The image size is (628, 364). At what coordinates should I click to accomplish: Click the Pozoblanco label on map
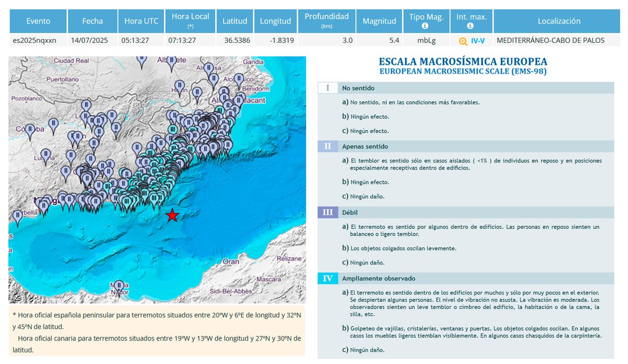tap(26, 97)
